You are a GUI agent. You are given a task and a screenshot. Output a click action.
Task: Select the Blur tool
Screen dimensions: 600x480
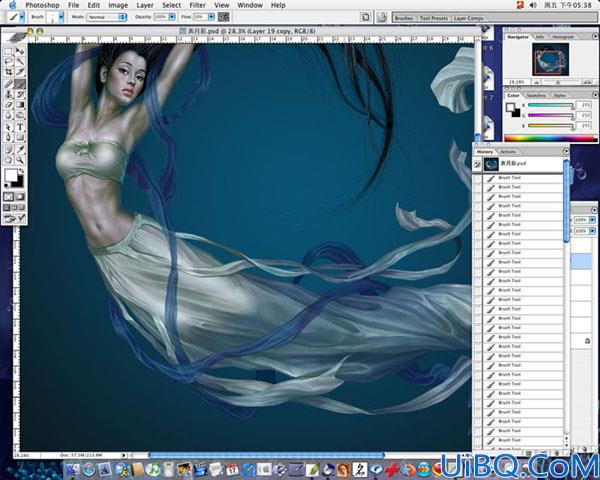[x=8, y=115]
